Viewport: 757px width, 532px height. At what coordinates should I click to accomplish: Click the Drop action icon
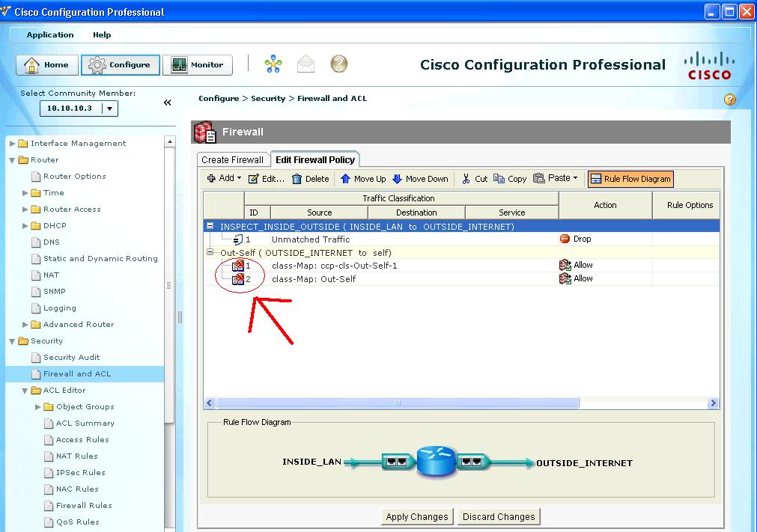click(x=565, y=239)
